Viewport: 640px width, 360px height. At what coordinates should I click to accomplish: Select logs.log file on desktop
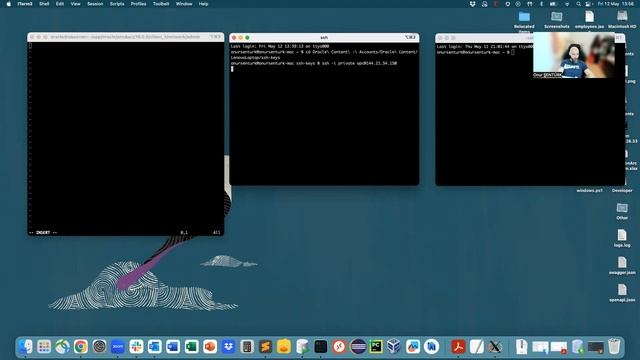(622, 236)
